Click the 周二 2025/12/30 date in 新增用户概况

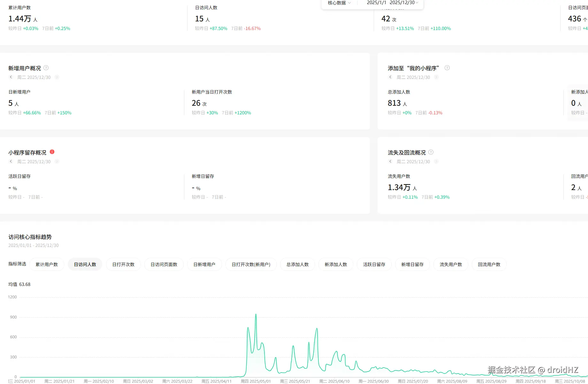click(x=34, y=77)
